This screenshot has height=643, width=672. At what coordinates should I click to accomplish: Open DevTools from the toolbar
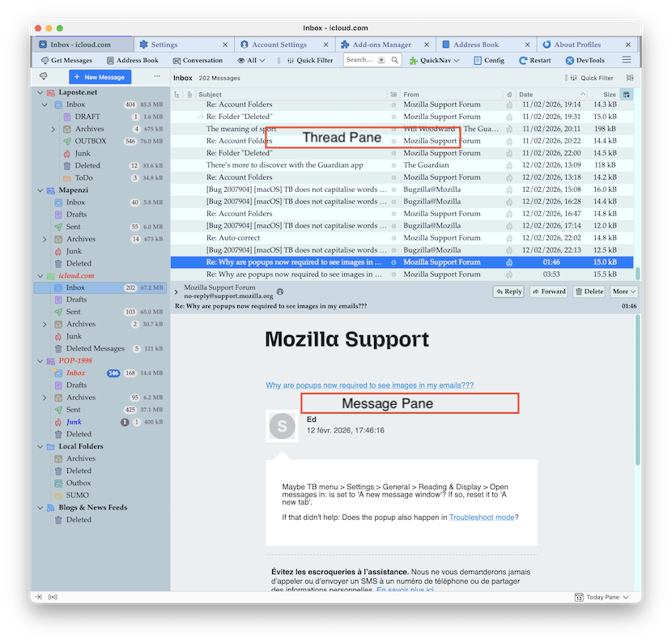pyautogui.click(x=585, y=61)
